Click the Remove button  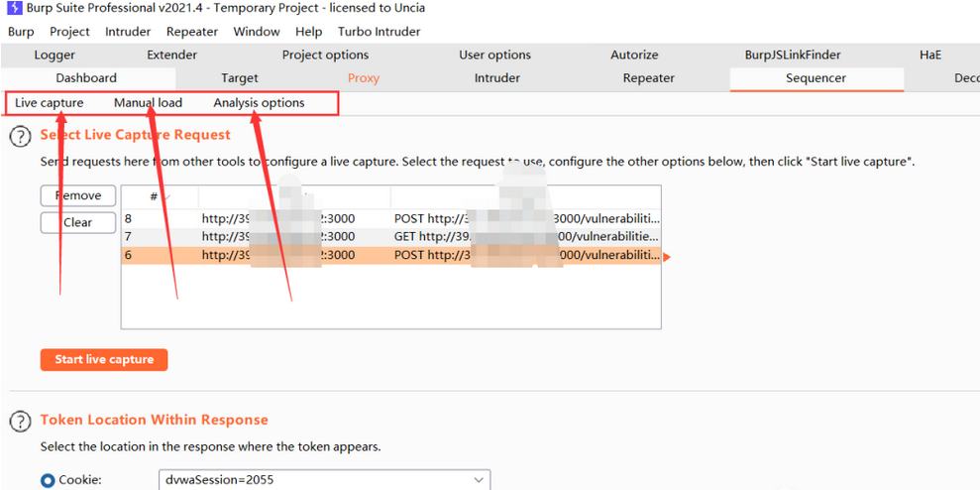click(78, 195)
